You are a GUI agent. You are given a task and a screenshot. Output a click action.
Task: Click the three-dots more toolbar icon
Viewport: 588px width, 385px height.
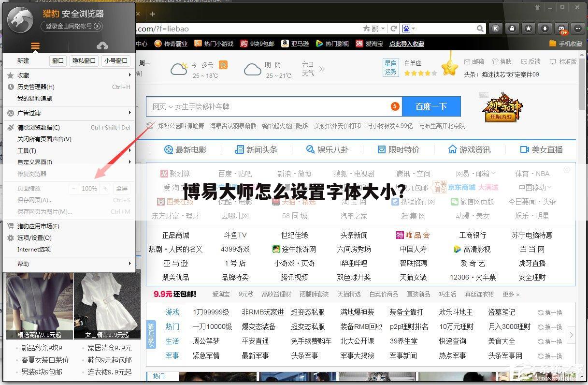pyautogui.click(x=577, y=29)
